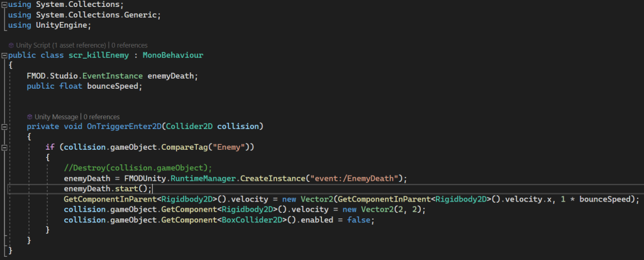644x260 pixels.
Task: Collapse the if CompareTag block
Action: pos(4,147)
